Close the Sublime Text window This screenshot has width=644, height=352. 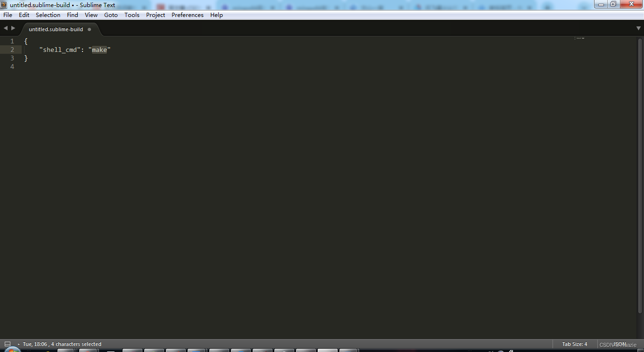(631, 4)
